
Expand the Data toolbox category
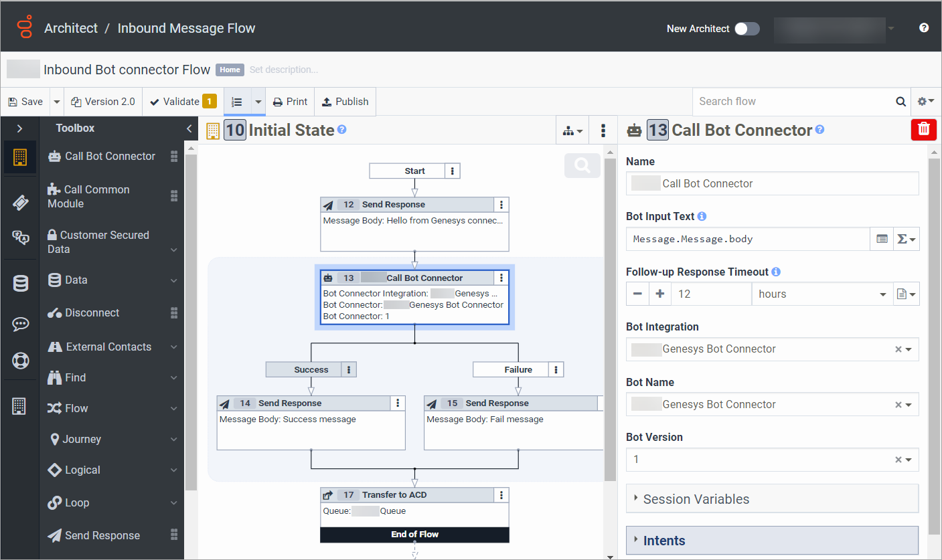point(112,280)
